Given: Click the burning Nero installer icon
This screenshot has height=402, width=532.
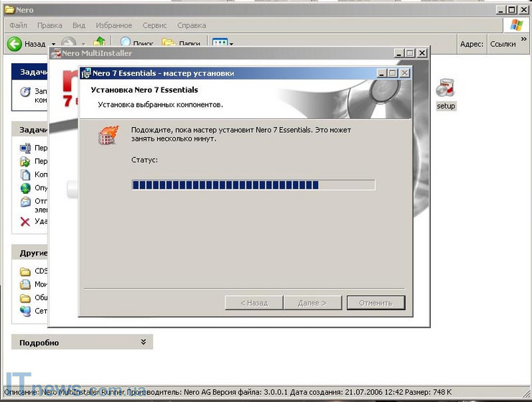Looking at the screenshot, I should (x=108, y=134).
